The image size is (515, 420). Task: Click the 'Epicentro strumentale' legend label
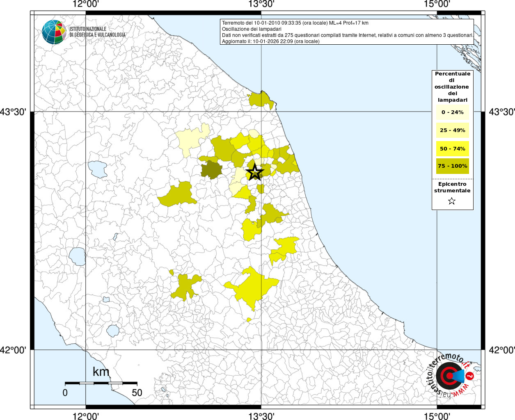pos(452,187)
